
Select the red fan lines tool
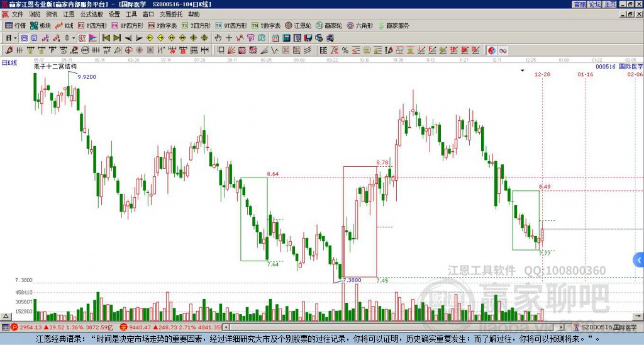pyautogui.click(x=231, y=50)
